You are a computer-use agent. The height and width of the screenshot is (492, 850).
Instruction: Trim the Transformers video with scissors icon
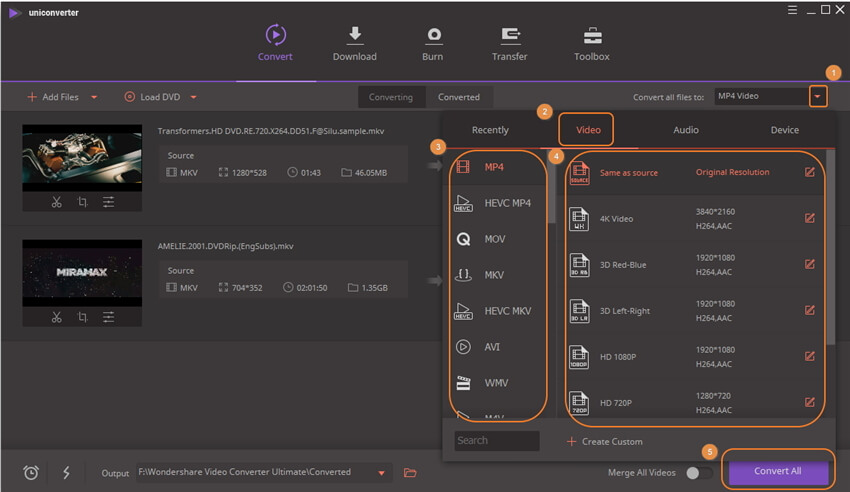pos(56,202)
